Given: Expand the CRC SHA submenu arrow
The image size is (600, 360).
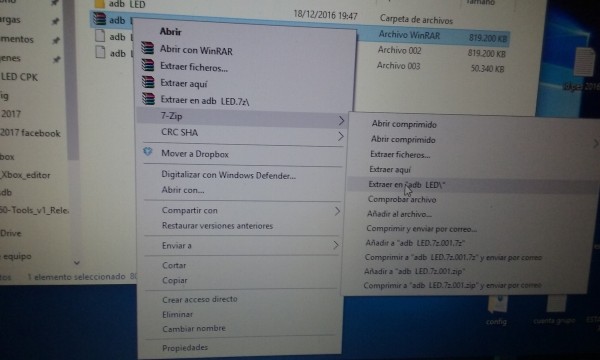Looking at the screenshot, I should pyautogui.click(x=340, y=136).
